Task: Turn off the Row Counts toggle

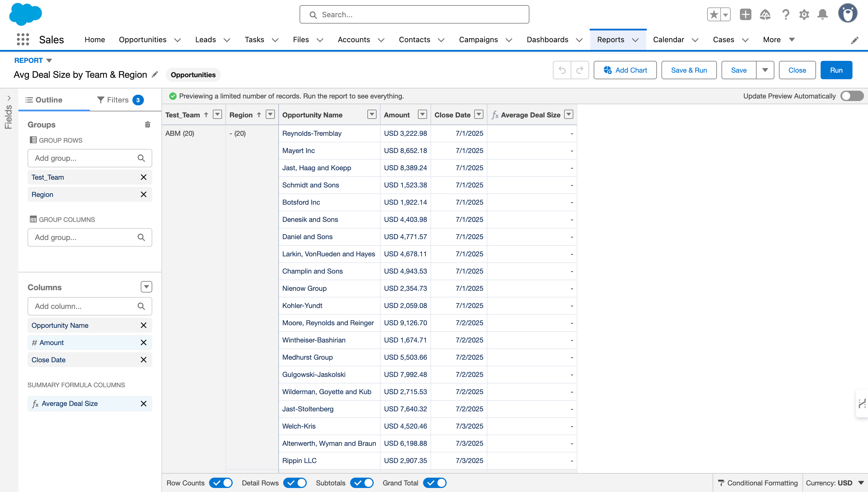Action: pyautogui.click(x=221, y=483)
